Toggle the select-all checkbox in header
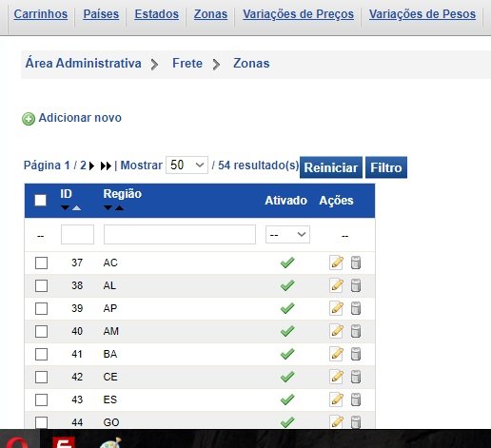The width and height of the screenshot is (491, 448). point(40,200)
